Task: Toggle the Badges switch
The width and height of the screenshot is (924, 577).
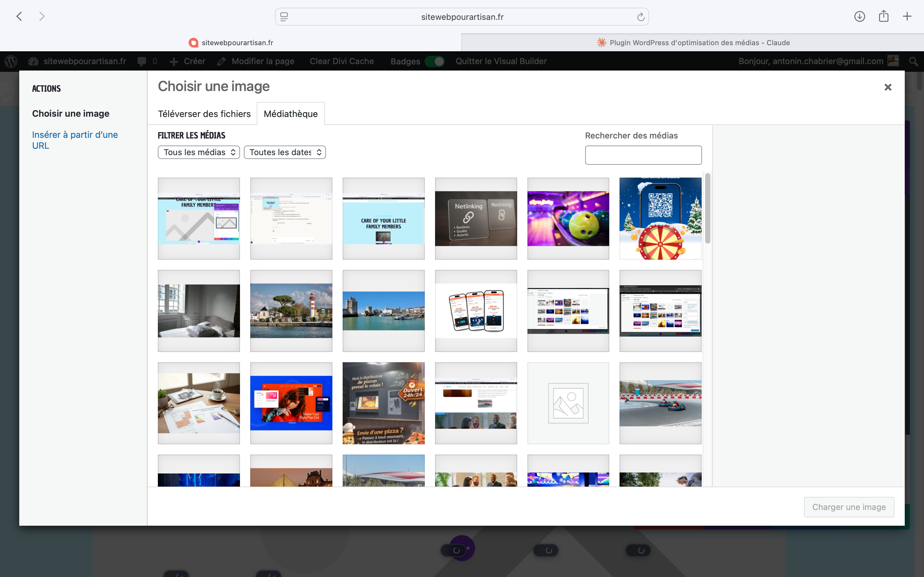Action: (435, 62)
